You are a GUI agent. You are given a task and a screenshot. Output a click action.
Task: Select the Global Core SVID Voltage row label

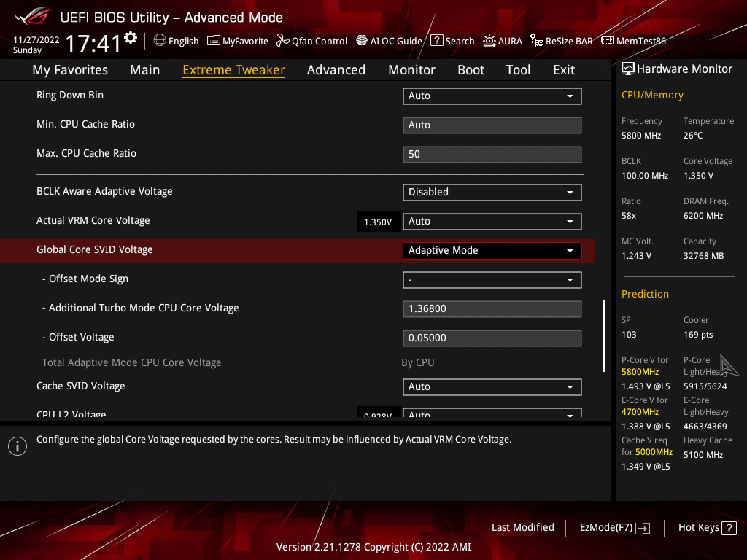(95, 250)
